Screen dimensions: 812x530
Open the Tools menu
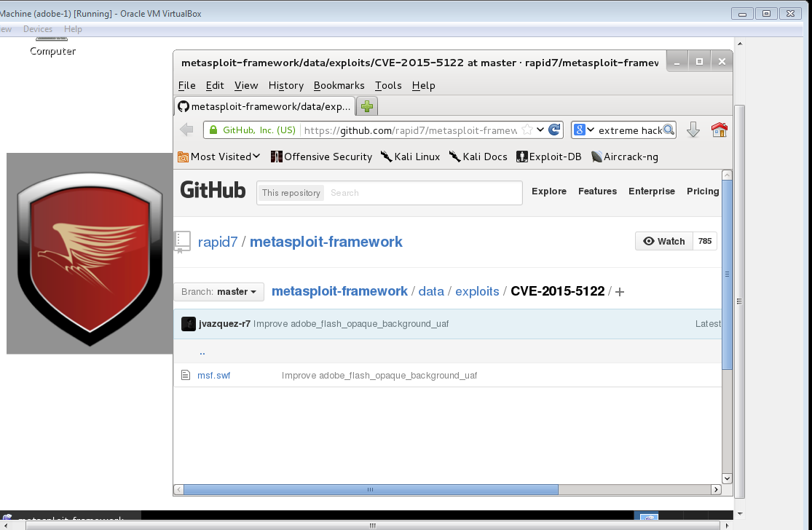click(388, 85)
